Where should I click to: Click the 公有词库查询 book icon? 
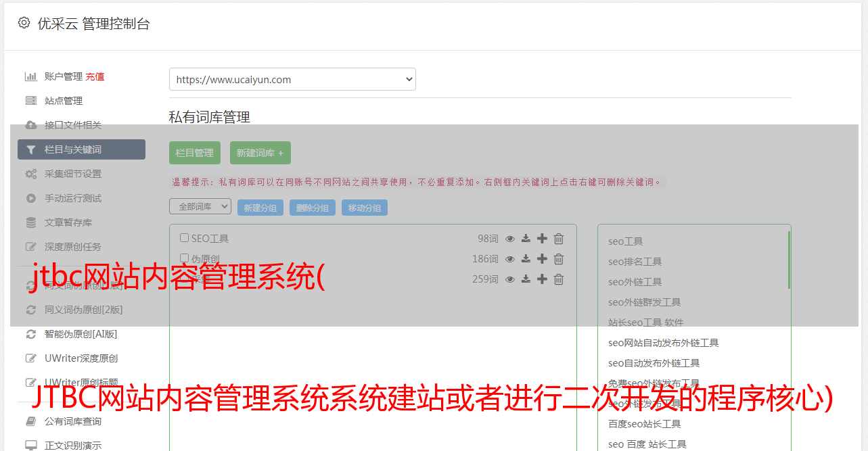pyautogui.click(x=31, y=421)
